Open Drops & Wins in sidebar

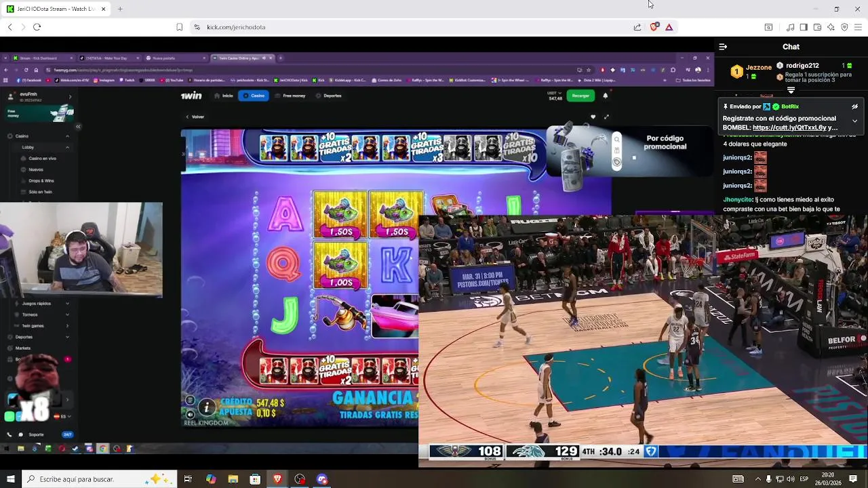point(41,181)
